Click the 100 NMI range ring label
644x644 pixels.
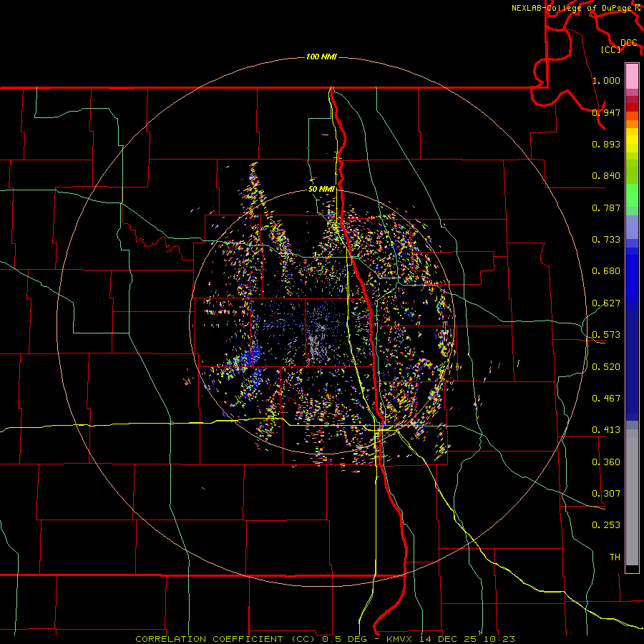[x=321, y=57]
